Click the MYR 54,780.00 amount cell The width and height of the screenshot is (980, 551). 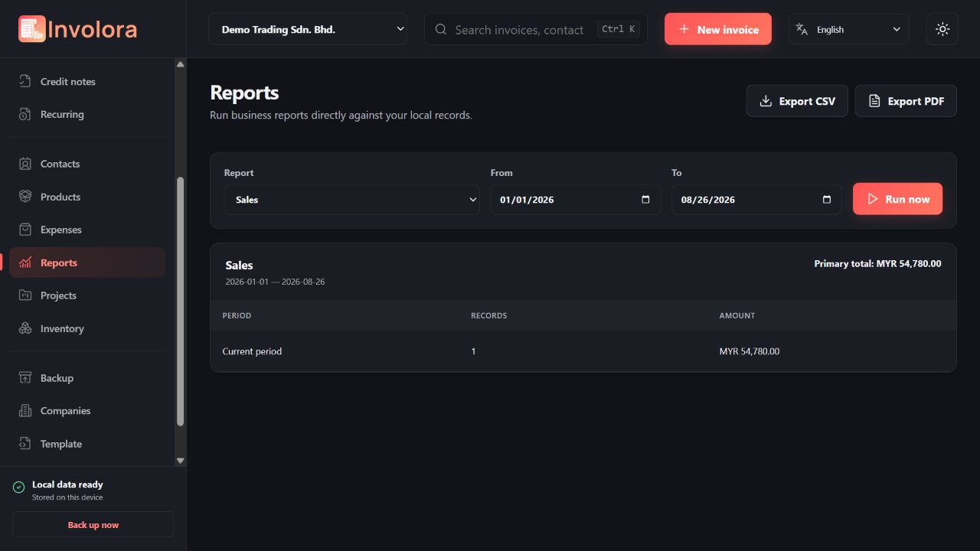point(750,351)
